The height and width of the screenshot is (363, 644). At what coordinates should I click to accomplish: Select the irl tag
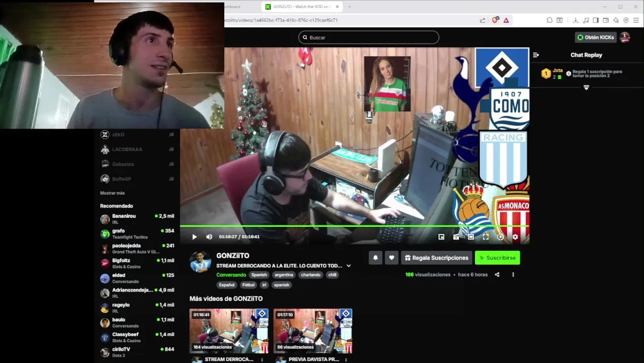tap(265, 285)
